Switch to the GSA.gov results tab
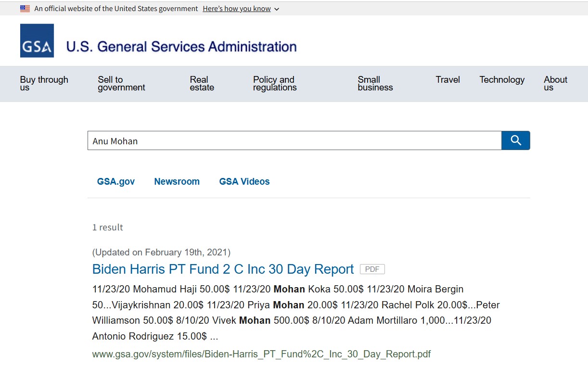Screen dimensions: 588x367 [x=116, y=181]
